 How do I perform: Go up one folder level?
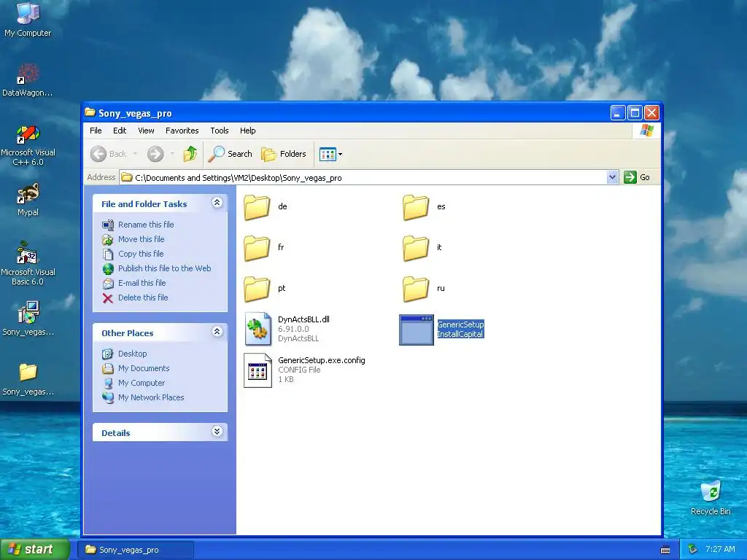click(190, 154)
